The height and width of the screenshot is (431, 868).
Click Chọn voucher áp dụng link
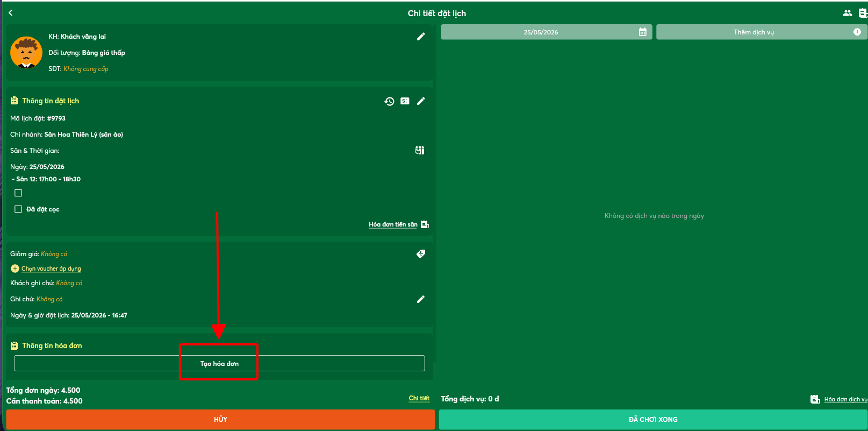(x=51, y=269)
